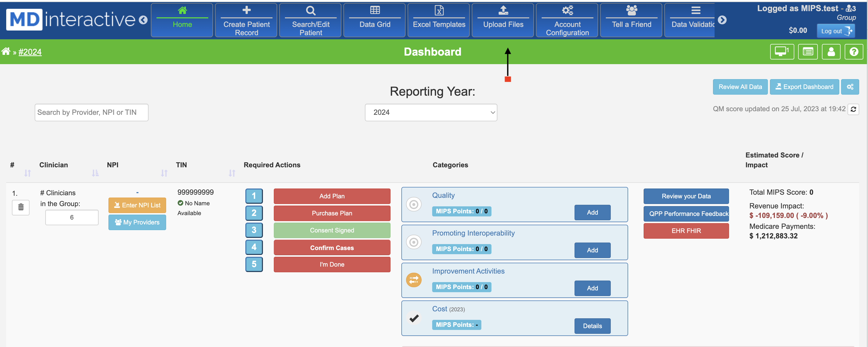
Task: Click the refresh QM score icon
Action: click(853, 109)
